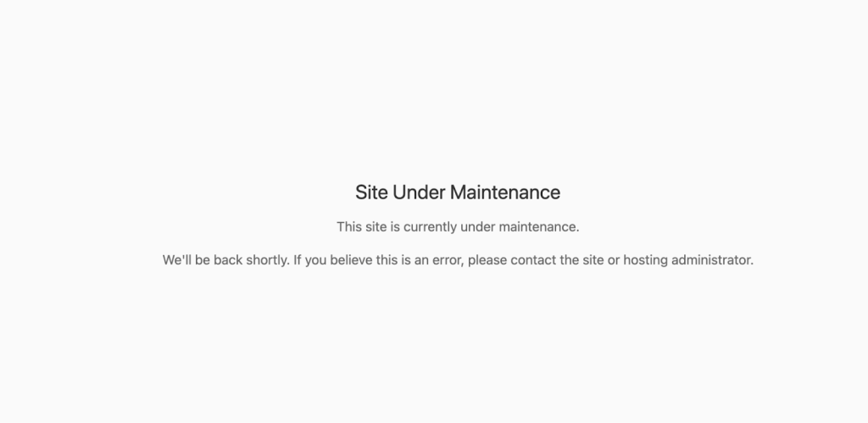868x423 pixels.
Task: Click the word 'administrator.' at the paragraph end
Action: pos(712,260)
